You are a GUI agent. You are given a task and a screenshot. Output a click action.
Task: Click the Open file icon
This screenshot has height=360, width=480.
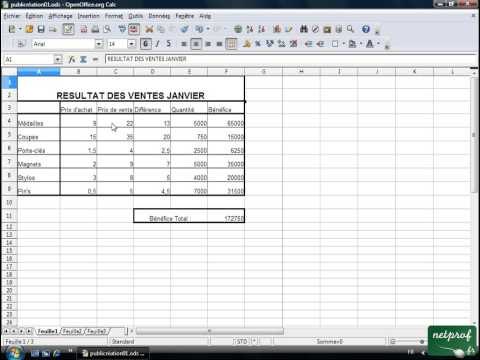click(x=29, y=29)
